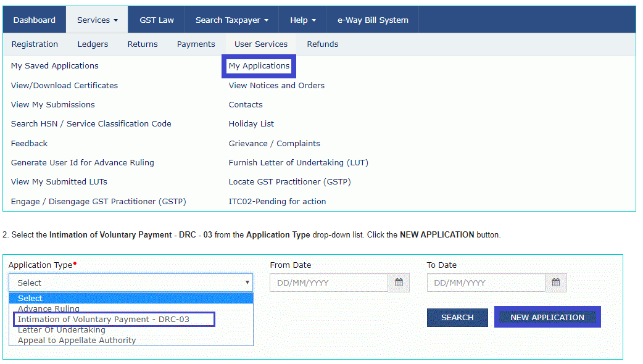Open View Notices and Orders link
Viewport: 643px width, 364px height.
click(276, 86)
